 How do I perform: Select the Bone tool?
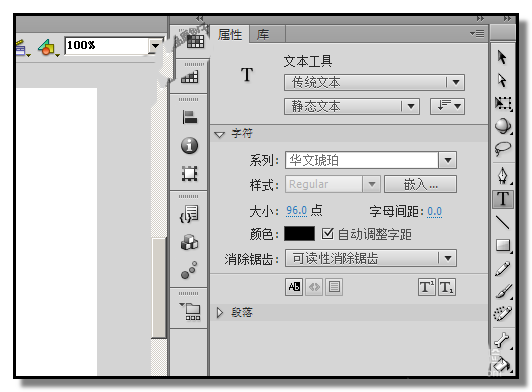(502, 340)
